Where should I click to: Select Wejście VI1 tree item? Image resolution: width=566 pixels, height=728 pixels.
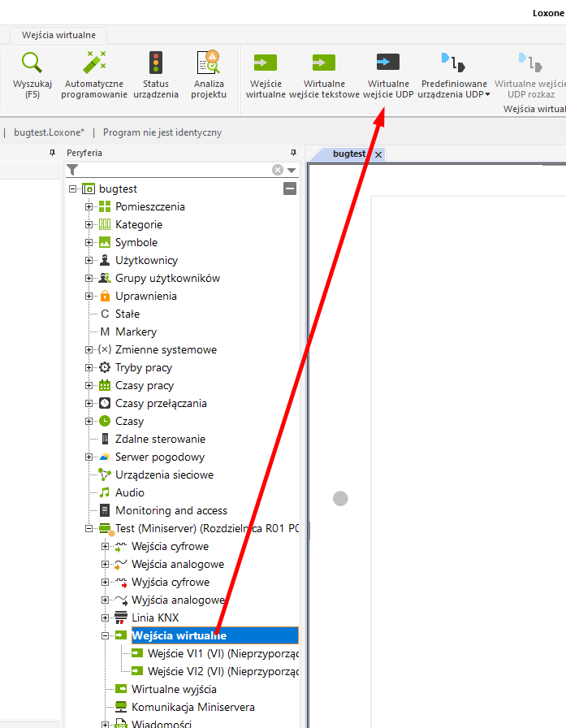point(223,653)
